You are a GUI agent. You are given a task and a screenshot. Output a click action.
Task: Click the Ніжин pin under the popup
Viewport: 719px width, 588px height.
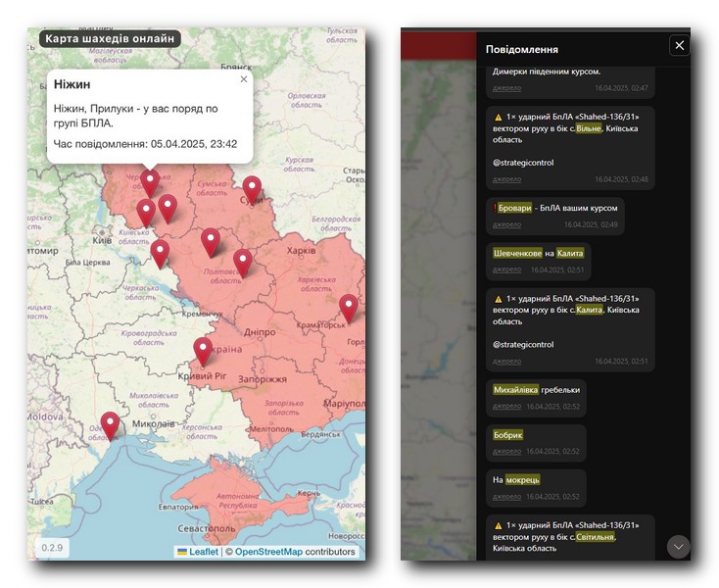150,183
